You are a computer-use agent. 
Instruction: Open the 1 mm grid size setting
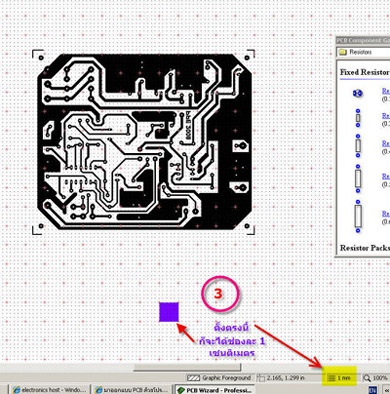[x=339, y=378]
